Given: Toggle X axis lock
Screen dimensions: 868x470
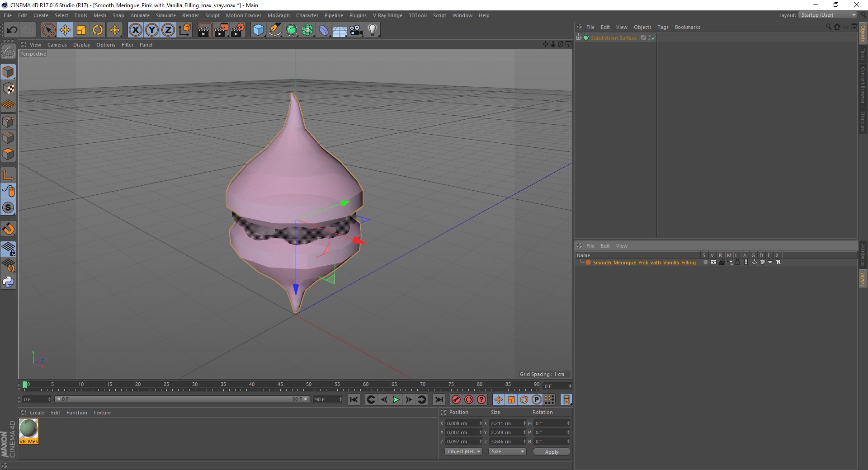Looking at the screenshot, I should 135,30.
